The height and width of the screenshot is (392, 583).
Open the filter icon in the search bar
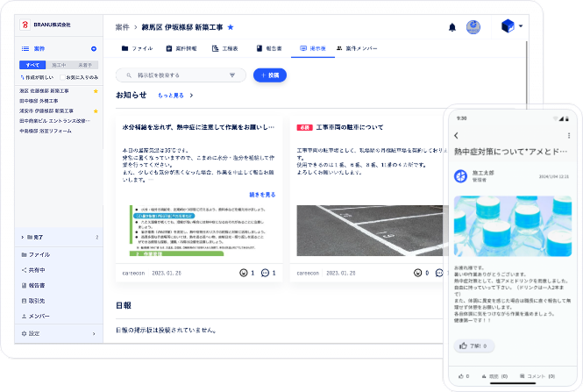point(232,75)
